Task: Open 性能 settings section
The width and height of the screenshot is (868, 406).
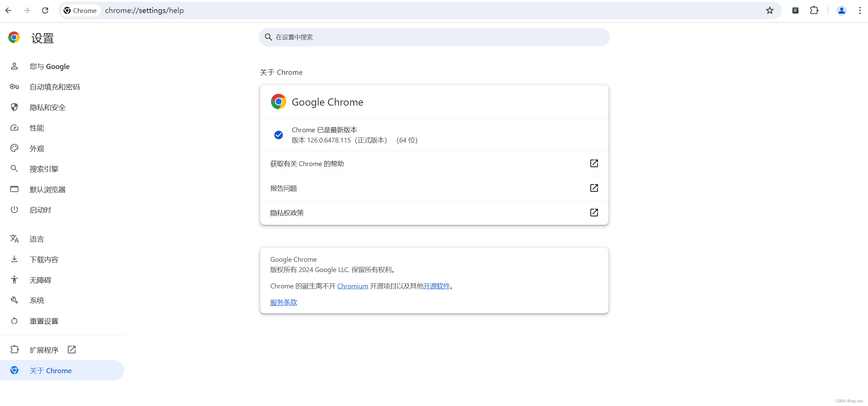Action: tap(62, 128)
